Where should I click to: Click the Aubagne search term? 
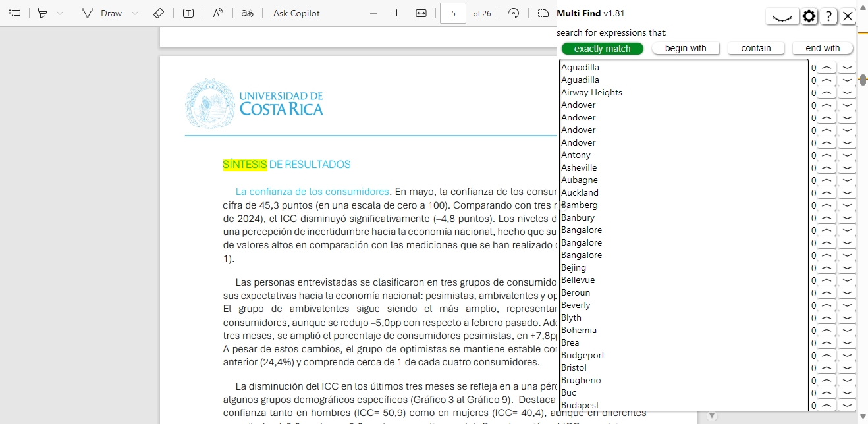tap(580, 180)
